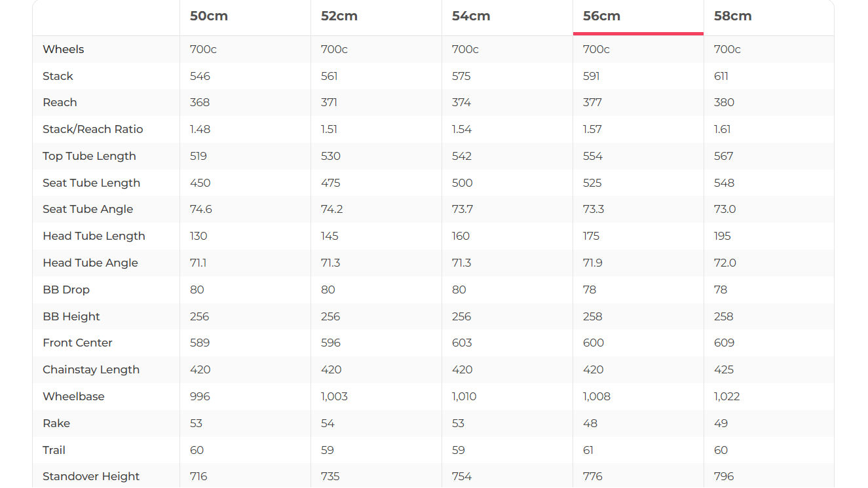Click the Top Tube Length row label

point(89,156)
